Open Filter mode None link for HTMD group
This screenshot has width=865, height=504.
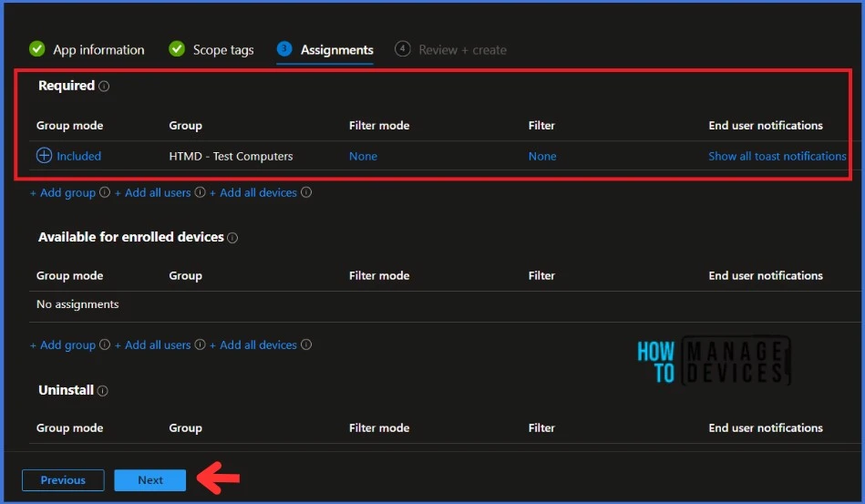(363, 156)
